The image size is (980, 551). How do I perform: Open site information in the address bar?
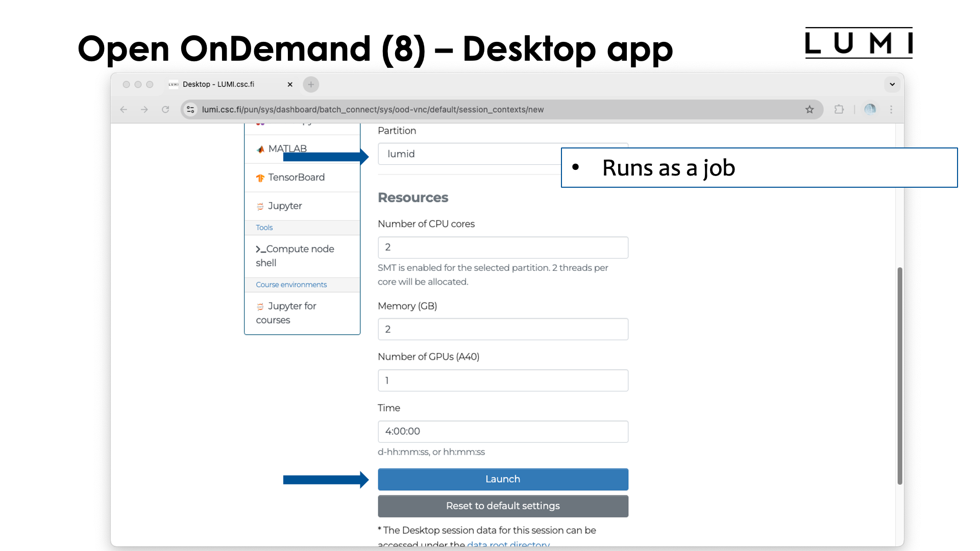point(190,109)
